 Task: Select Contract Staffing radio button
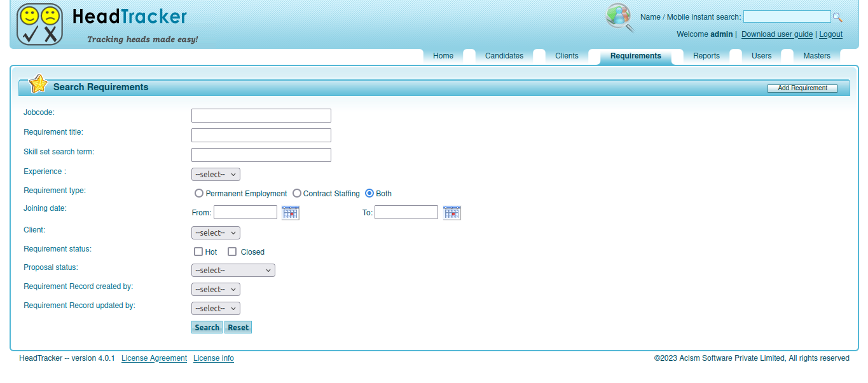coord(297,193)
